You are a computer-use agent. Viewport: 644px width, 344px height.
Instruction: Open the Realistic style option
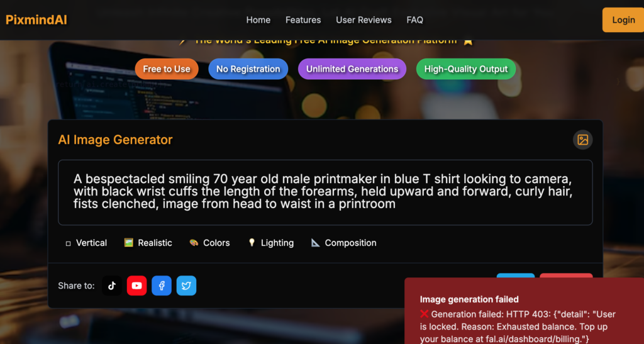(148, 243)
